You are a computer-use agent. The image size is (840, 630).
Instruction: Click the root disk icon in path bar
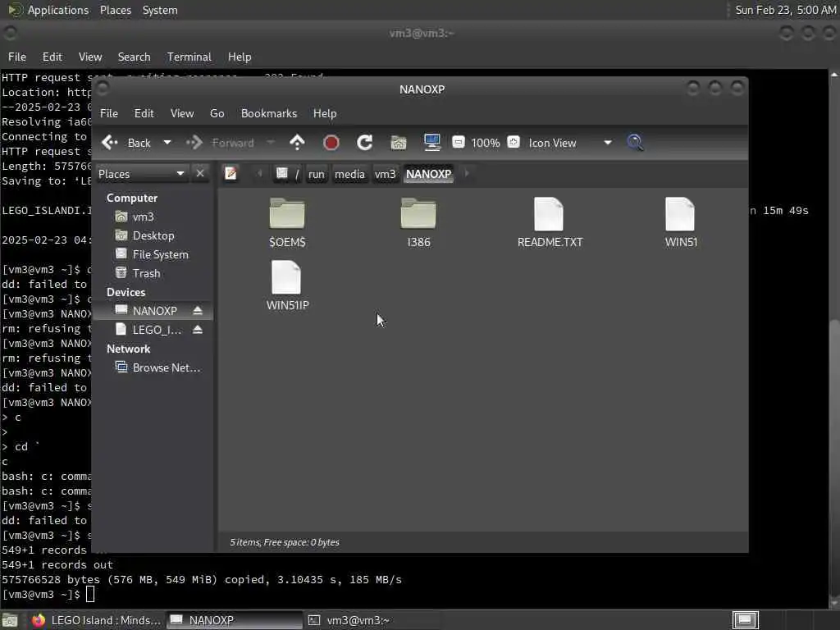coord(287,174)
